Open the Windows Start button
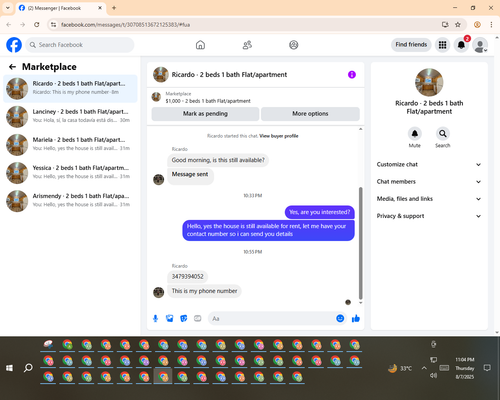 click(x=9, y=368)
